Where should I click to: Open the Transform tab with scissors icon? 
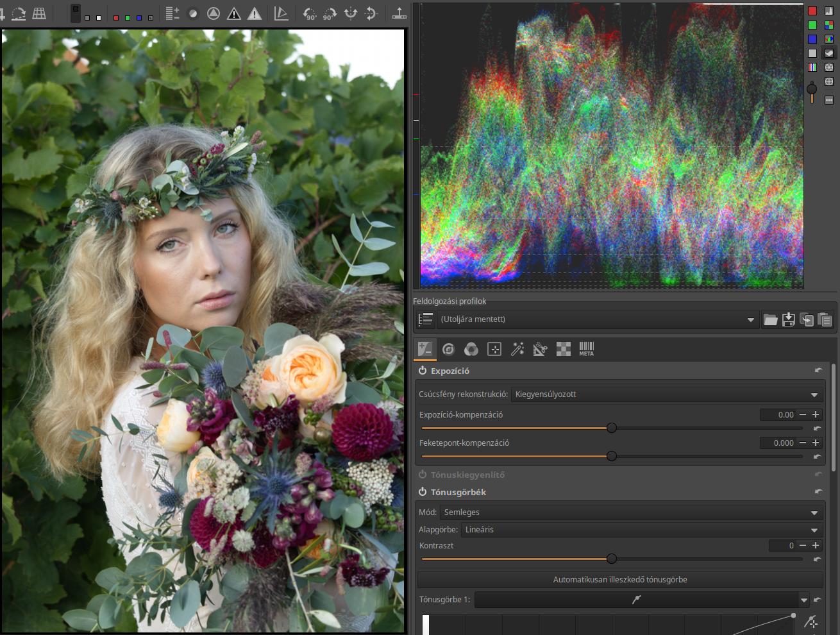[x=540, y=349]
